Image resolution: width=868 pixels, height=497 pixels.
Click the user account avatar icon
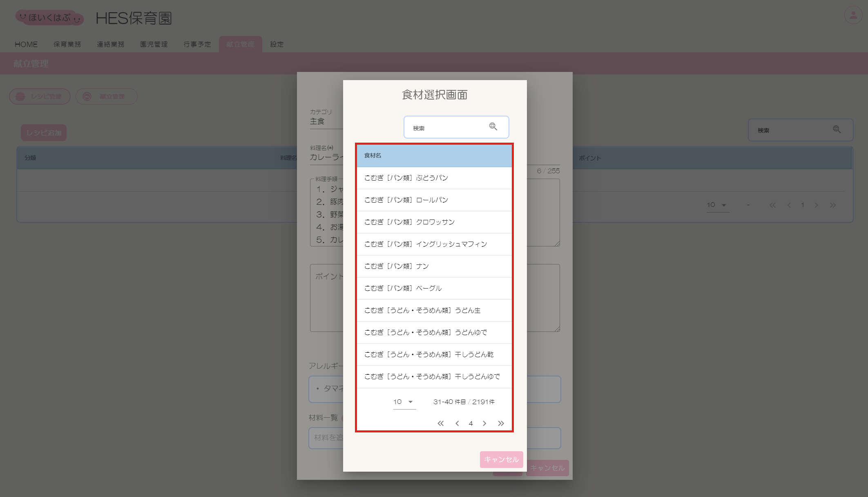(853, 15)
